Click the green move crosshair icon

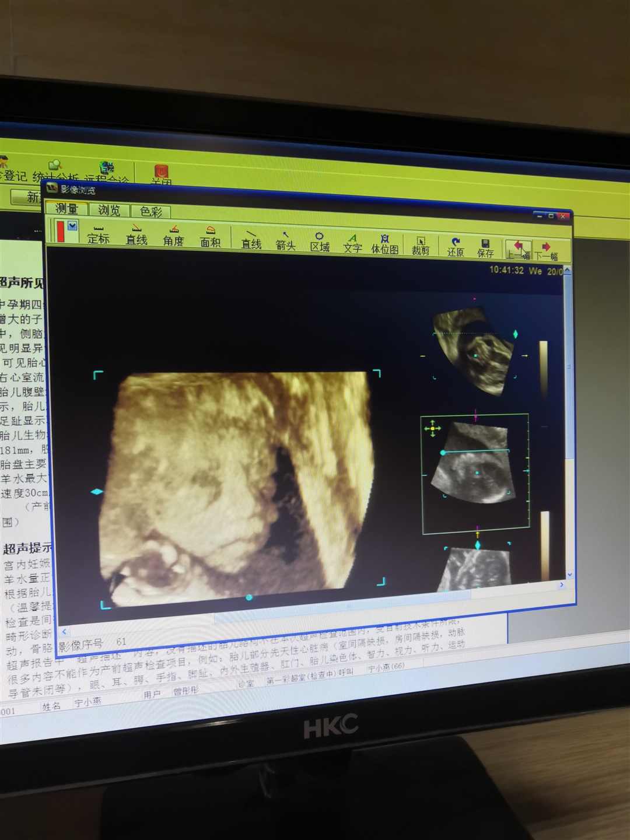pos(432,429)
